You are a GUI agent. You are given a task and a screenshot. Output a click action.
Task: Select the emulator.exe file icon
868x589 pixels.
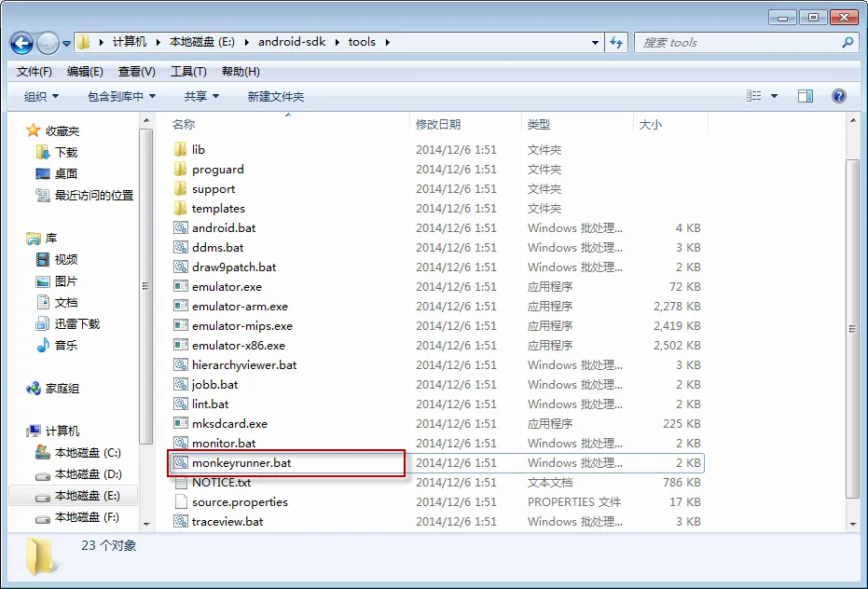[x=181, y=286]
